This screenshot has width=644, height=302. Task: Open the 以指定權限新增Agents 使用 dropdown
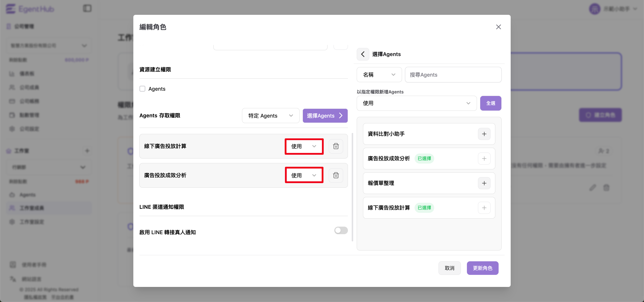click(416, 103)
